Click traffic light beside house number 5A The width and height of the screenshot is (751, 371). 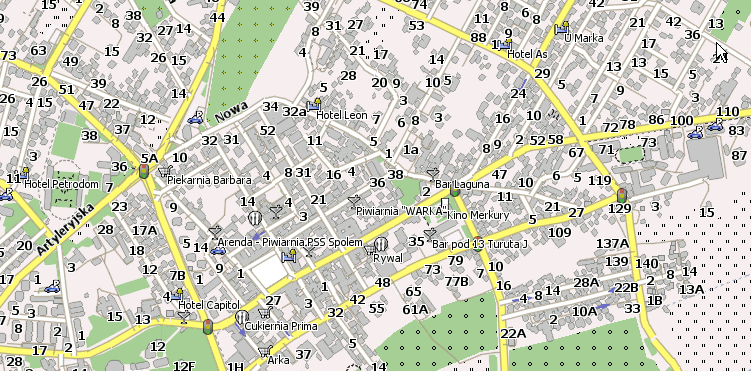tap(144, 170)
